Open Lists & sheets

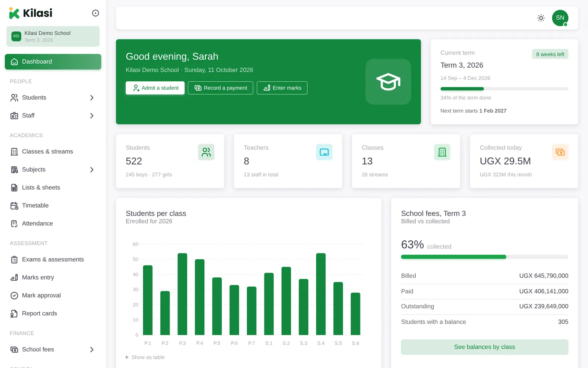coord(53,188)
